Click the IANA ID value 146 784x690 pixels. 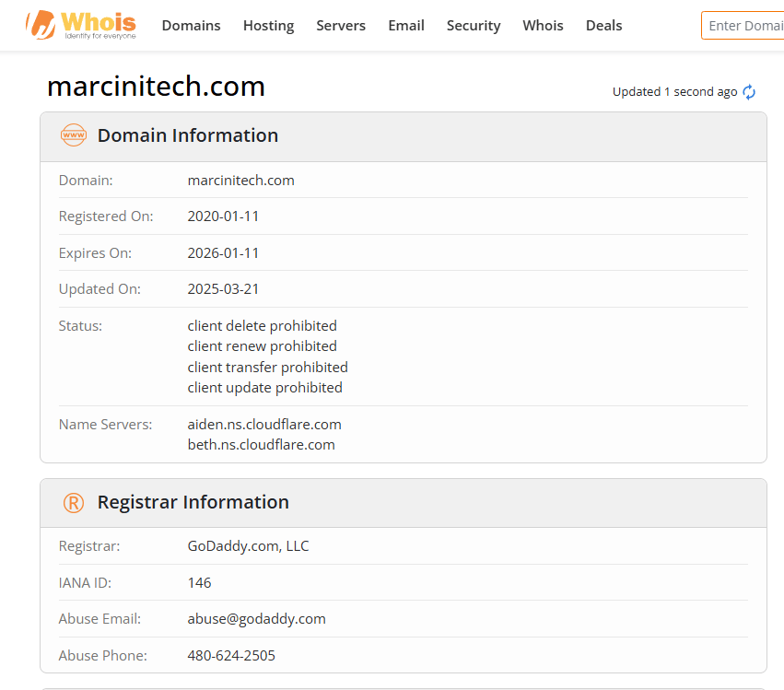[x=200, y=582]
